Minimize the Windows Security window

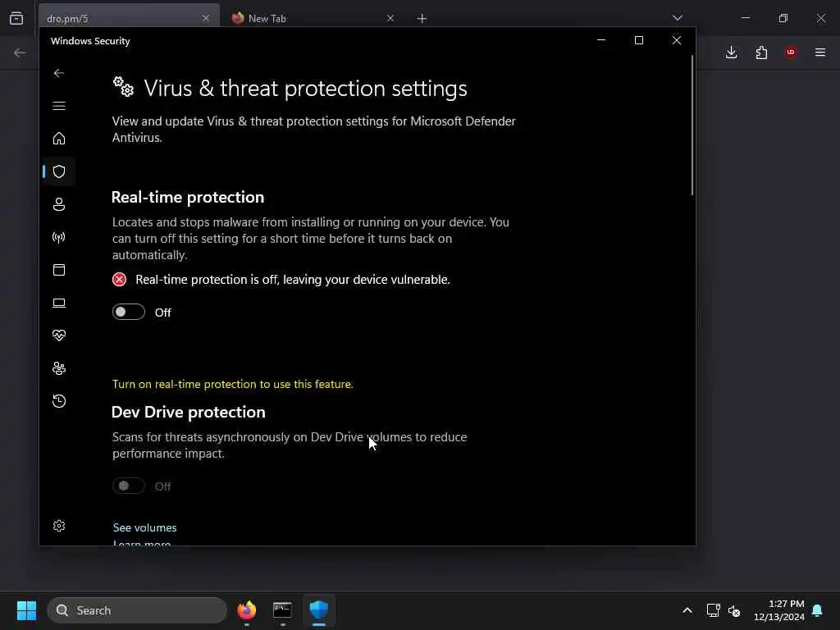tap(601, 40)
